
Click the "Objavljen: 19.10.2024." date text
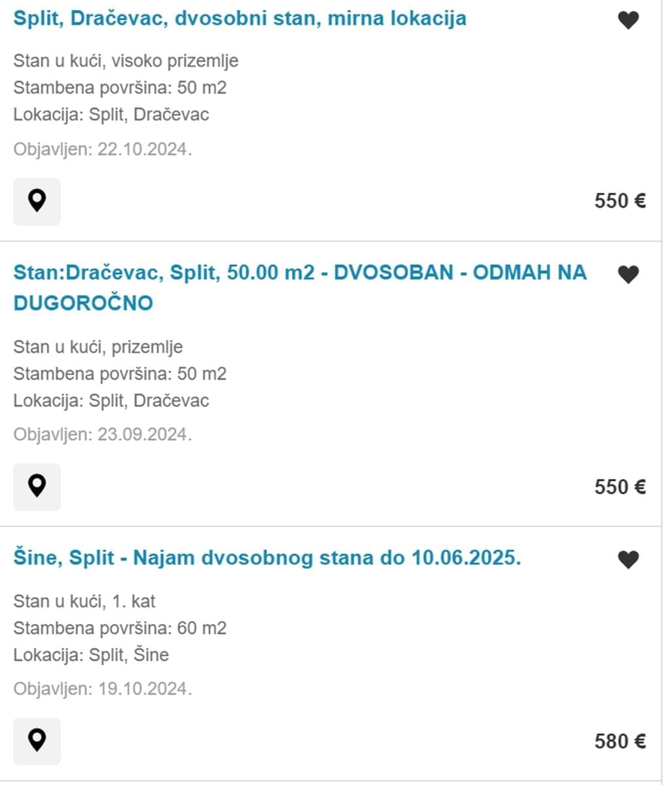click(102, 689)
